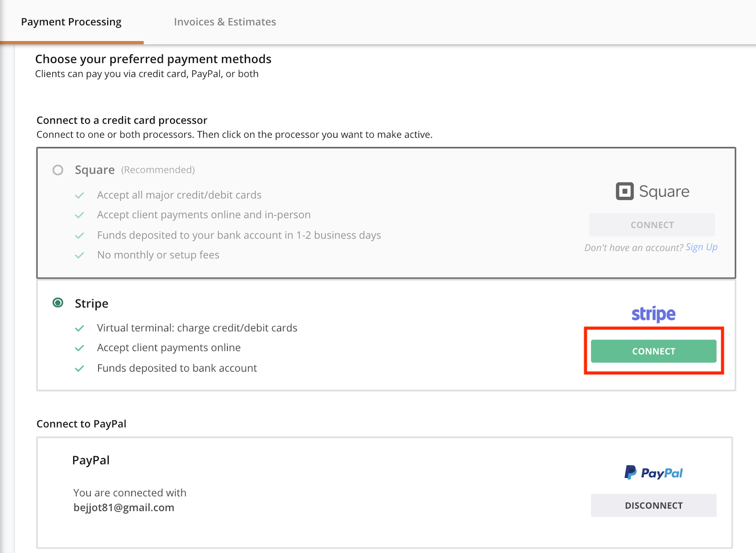The height and width of the screenshot is (553, 756).
Task: Select the Square radio button
Action: [58, 170]
